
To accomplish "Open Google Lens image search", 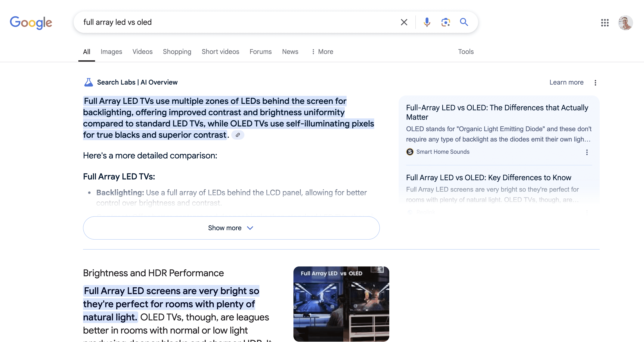I will click(445, 22).
